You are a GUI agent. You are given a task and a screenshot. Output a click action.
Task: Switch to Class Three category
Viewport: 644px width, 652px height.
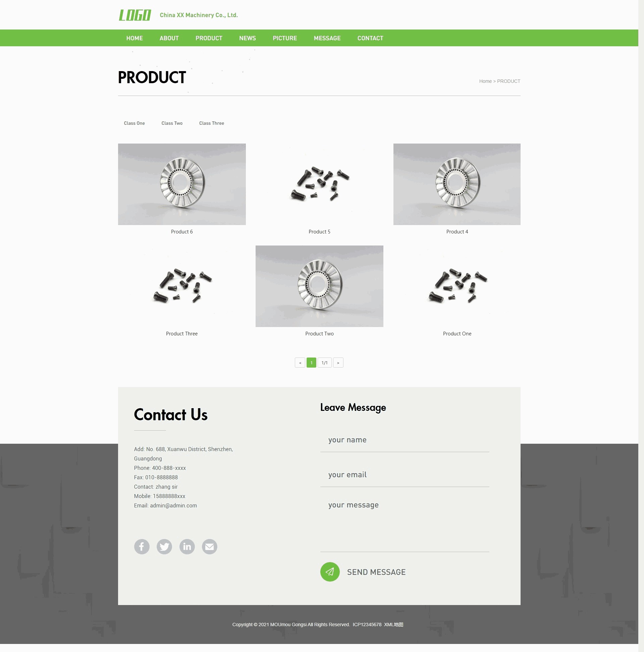pyautogui.click(x=212, y=123)
